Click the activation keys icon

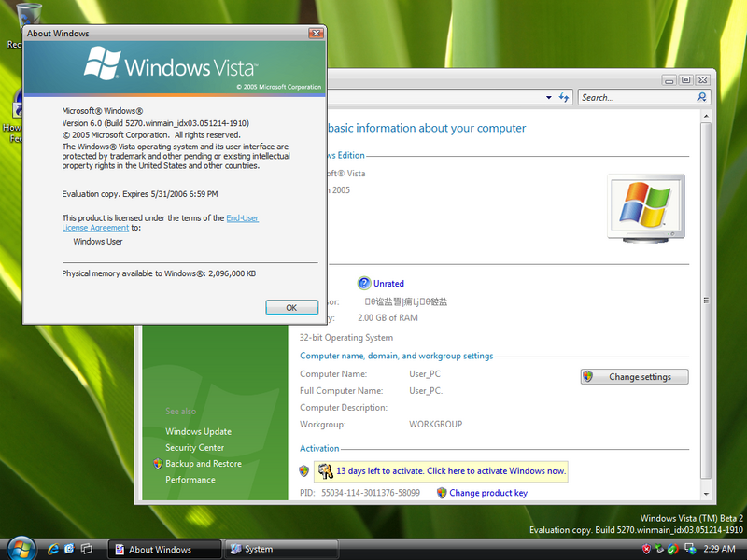click(325, 471)
